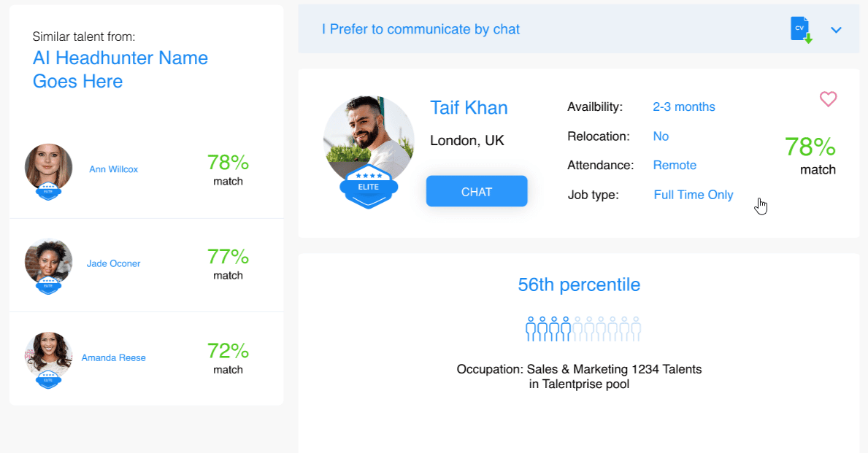Viewport: 868px width, 453px height.
Task: Open Amanda Reese's name link
Action: tap(113, 357)
